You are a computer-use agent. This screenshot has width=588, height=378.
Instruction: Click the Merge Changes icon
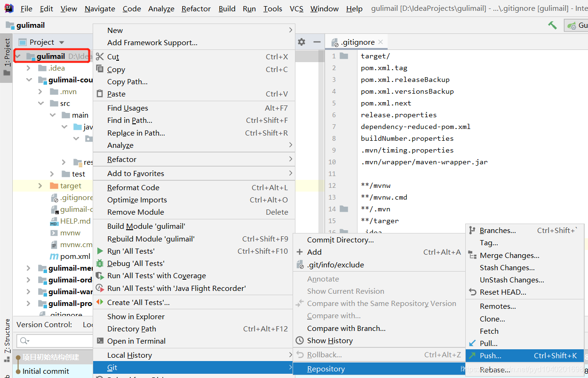(472, 255)
